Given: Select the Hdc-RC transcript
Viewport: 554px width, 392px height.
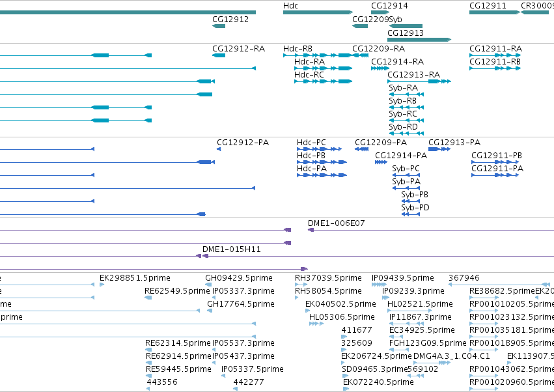Looking at the screenshot, I should [324, 81].
